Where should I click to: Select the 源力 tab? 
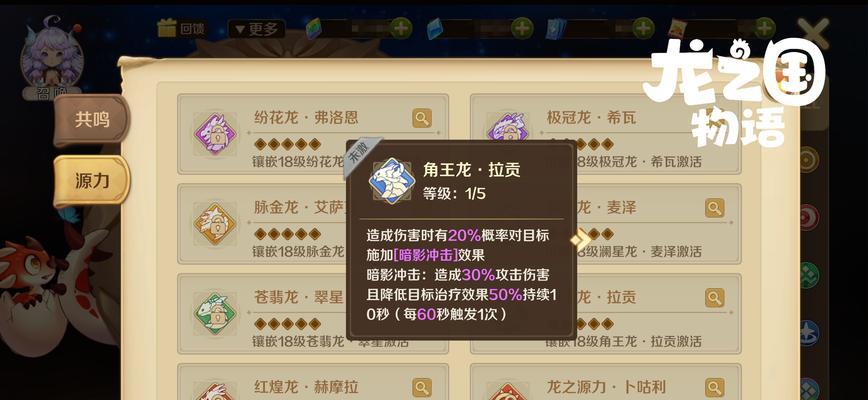[x=92, y=181]
